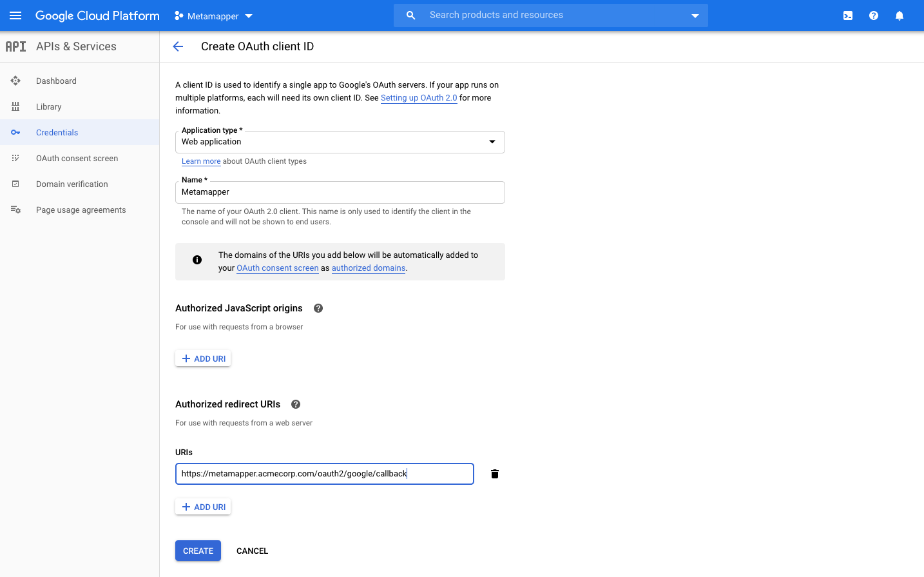
Task: Click the Metamapper project hexagon icon
Action: 179,15
